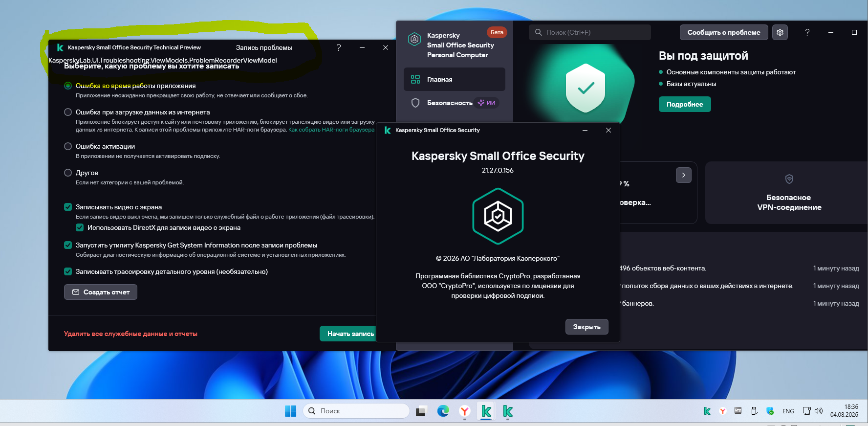Expand the card with the right chevron arrow

684,175
